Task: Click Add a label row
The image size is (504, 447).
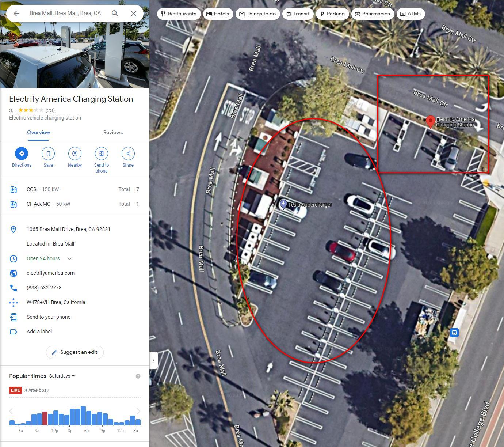Action: (75, 332)
